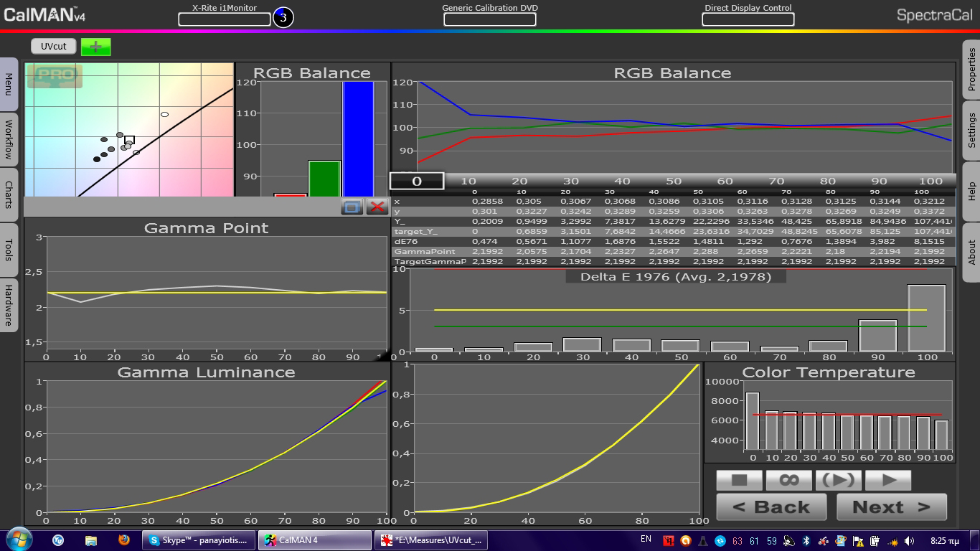Select grayscale level 10 button
Screen dimensions: 980x551
pos(468,181)
